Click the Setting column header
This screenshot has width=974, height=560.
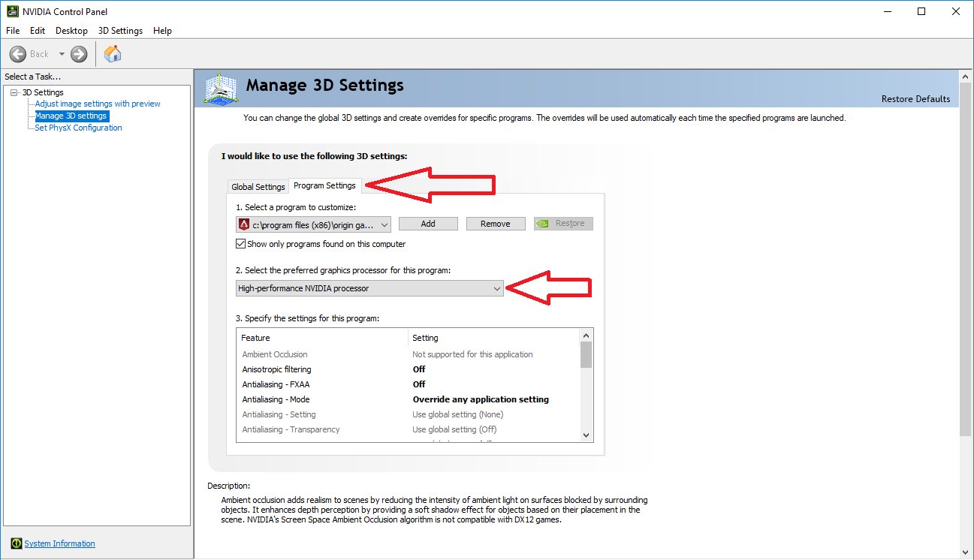coord(494,338)
